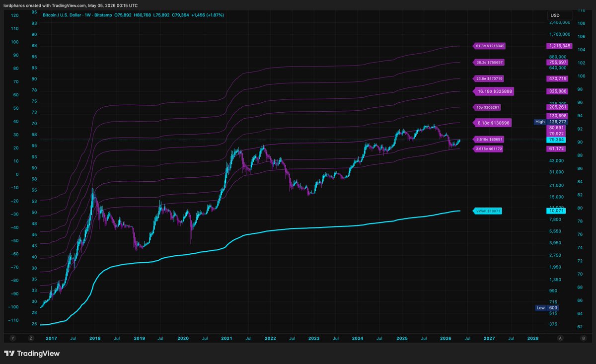Click 2028 on the time axis
Image resolution: width=596 pixels, height=364 pixels.
tap(533, 338)
